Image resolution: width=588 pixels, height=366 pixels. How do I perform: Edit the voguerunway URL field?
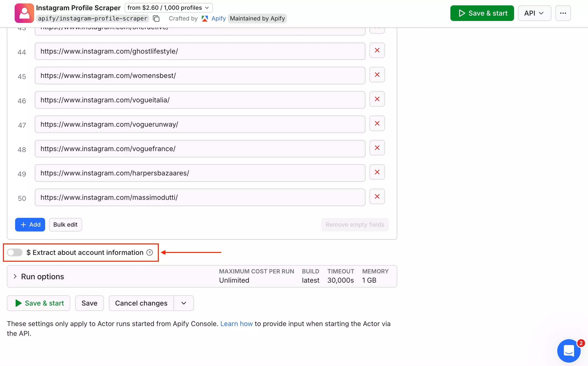(200, 124)
